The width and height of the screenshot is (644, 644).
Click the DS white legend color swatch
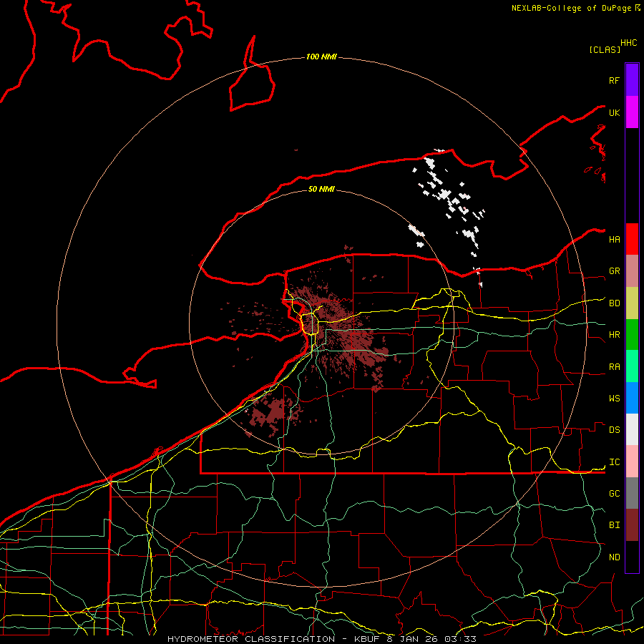tap(632, 429)
